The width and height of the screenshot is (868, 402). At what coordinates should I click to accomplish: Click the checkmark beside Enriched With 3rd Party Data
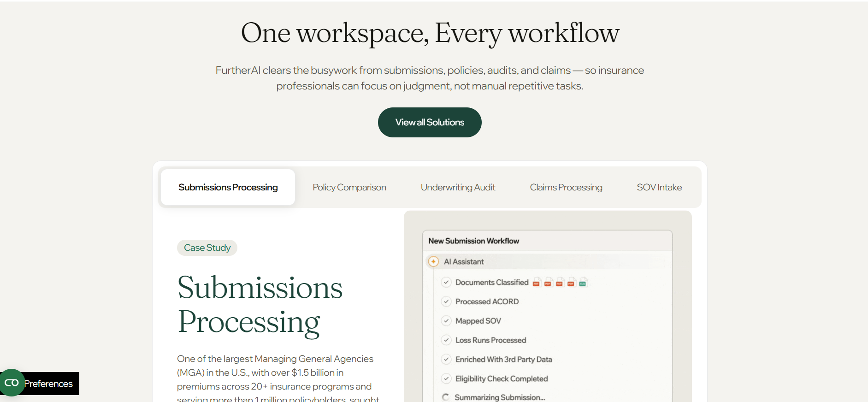[x=446, y=359]
